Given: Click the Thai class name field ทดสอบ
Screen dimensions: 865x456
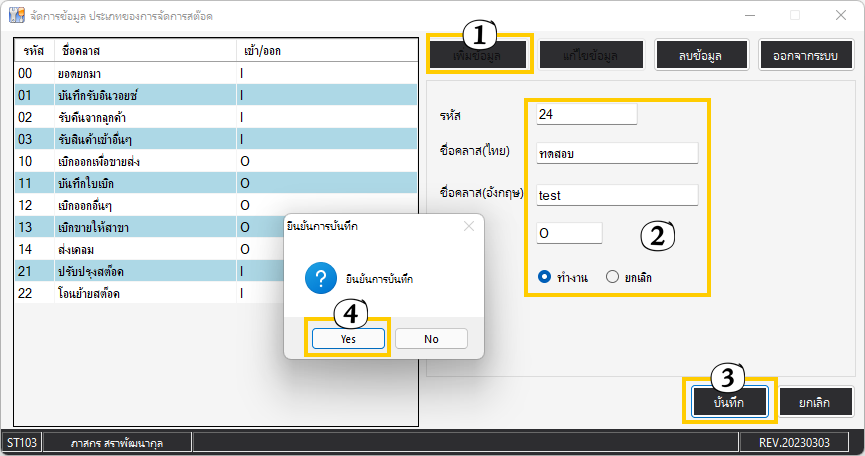Looking at the screenshot, I should [616, 152].
